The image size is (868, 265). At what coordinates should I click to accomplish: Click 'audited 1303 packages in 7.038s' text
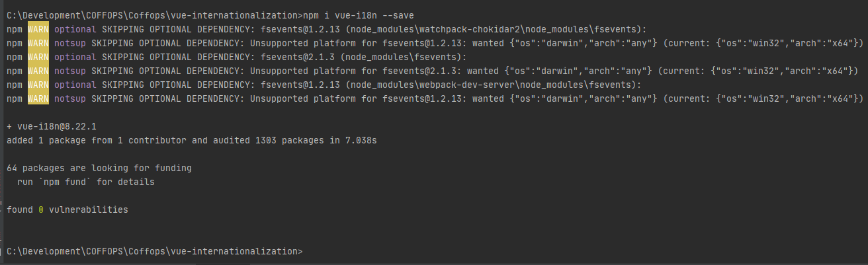tap(295, 140)
